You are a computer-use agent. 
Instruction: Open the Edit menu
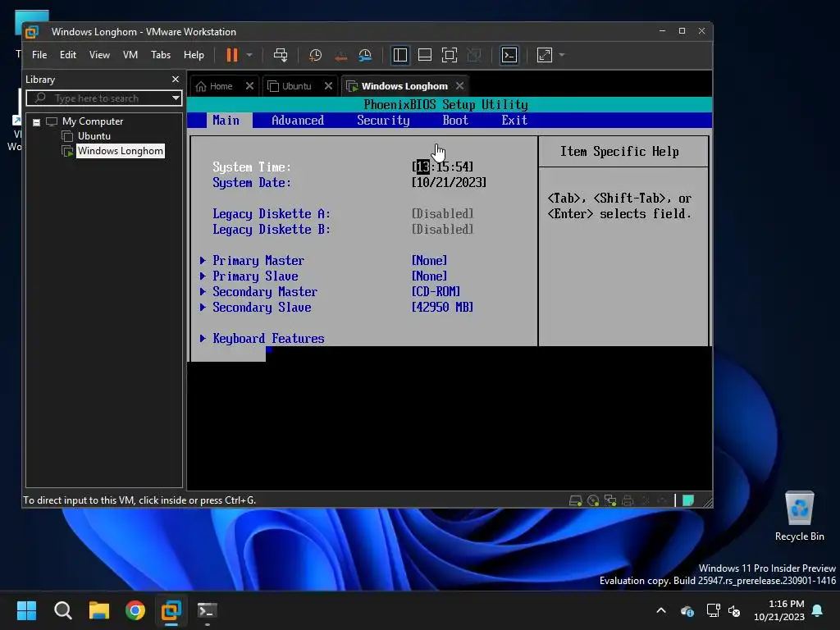pos(67,55)
